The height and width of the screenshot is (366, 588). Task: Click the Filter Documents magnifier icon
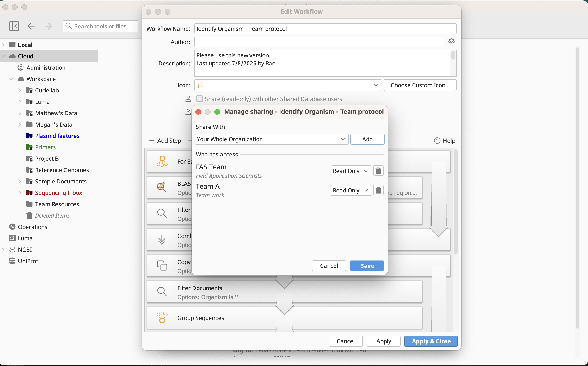pyautogui.click(x=162, y=291)
